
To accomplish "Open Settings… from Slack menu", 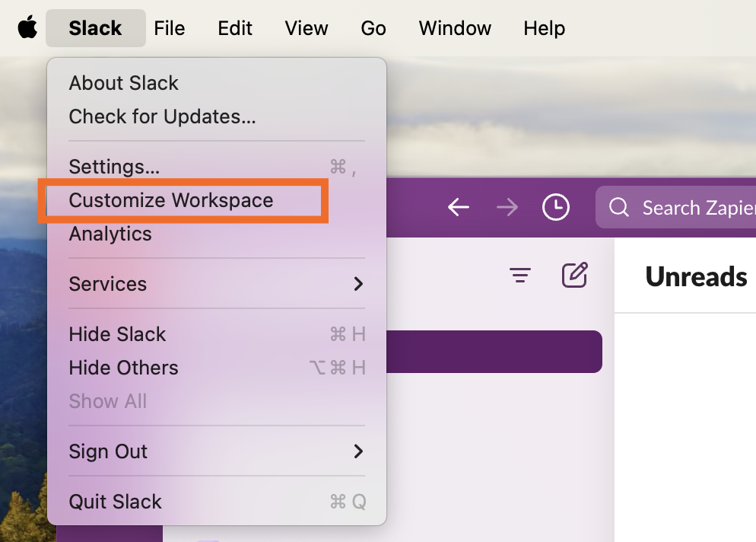I will 217,167.
